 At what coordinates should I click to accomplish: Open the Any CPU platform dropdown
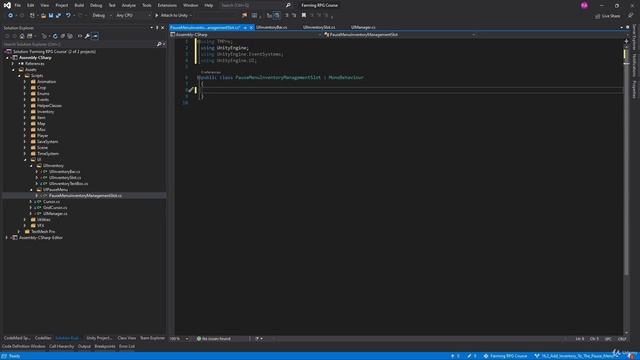tap(133, 16)
